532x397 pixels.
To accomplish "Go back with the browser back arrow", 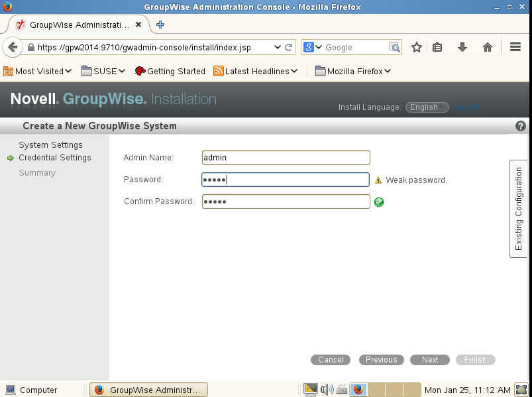I will pos(13,47).
